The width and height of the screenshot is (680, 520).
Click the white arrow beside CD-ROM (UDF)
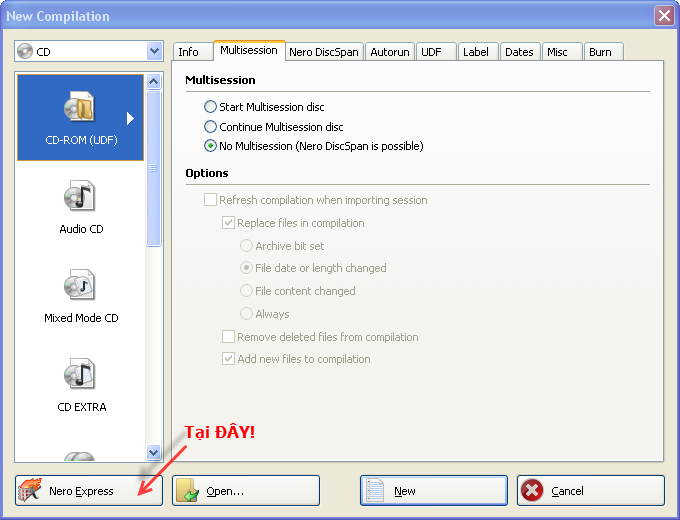point(130,118)
